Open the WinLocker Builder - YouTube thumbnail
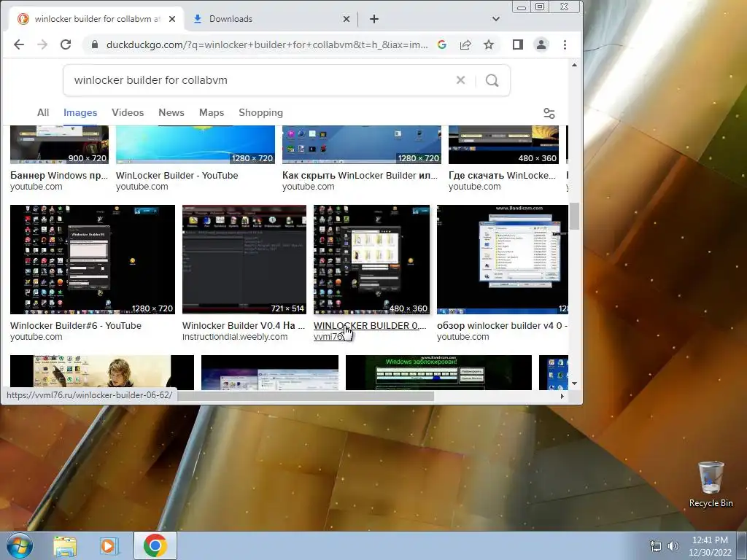Image resolution: width=747 pixels, height=560 pixels. tap(196, 145)
